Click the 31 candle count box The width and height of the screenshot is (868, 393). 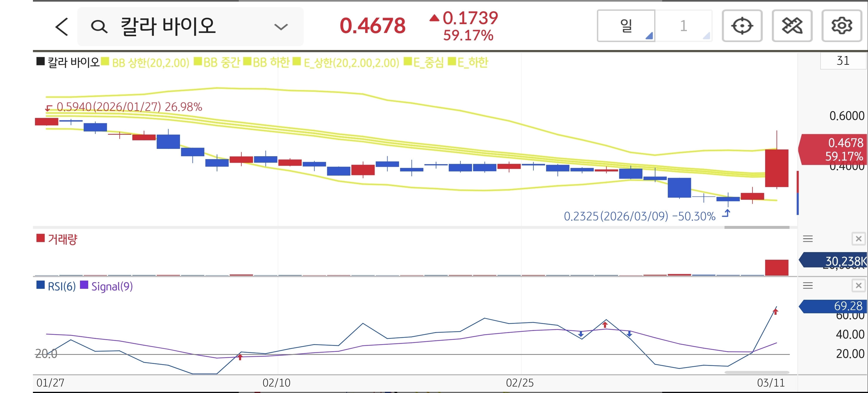[x=843, y=61]
